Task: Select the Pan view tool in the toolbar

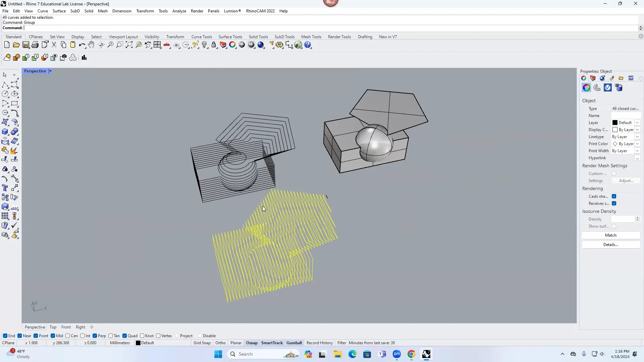Action: [91, 45]
